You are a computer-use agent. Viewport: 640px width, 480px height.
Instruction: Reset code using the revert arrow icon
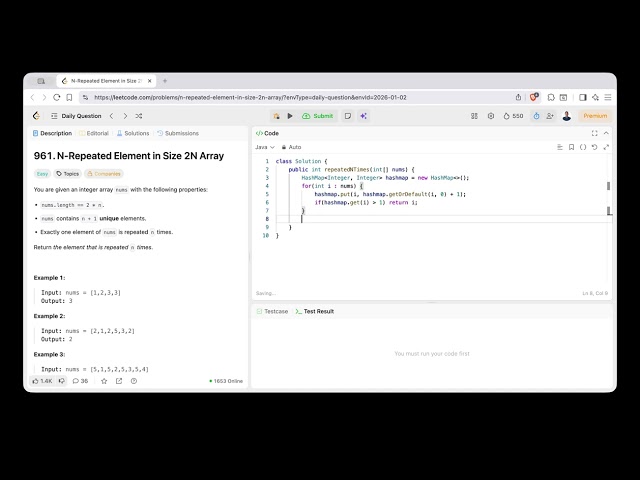coord(594,147)
